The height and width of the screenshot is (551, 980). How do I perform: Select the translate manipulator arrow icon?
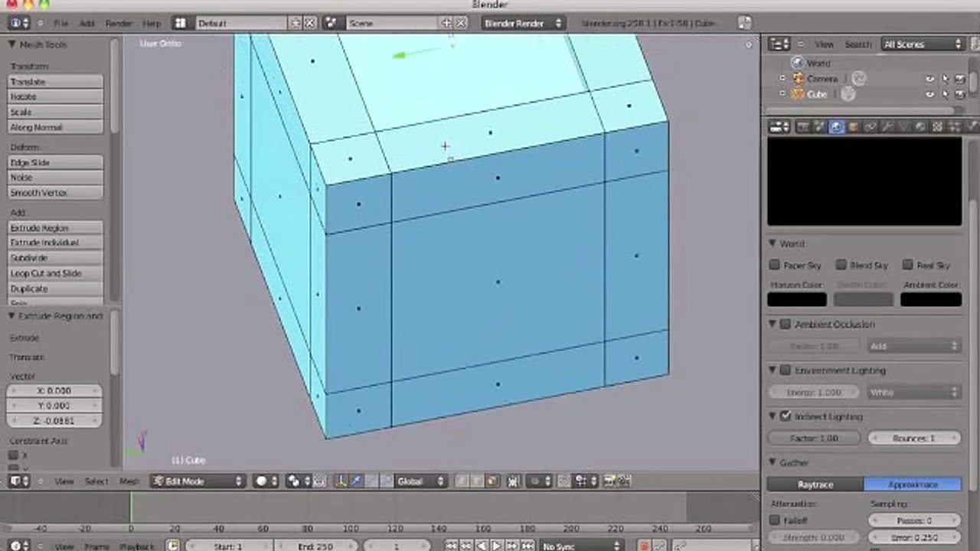pyautogui.click(x=356, y=481)
